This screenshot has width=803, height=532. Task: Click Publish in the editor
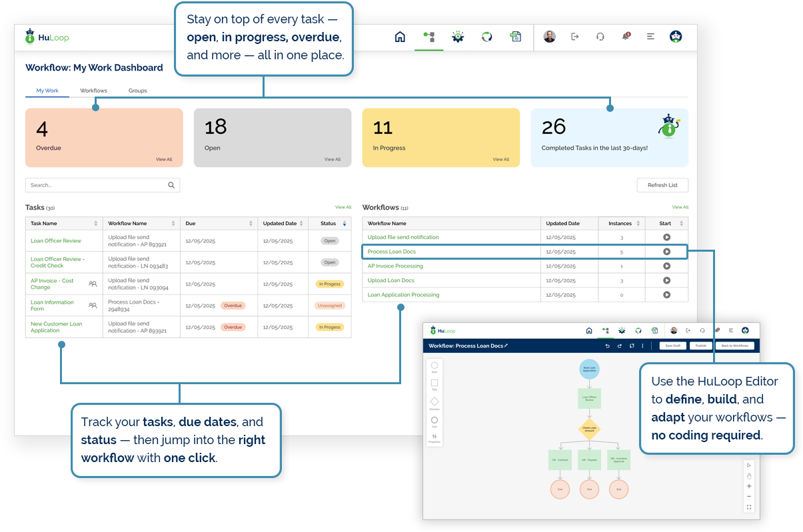point(701,346)
